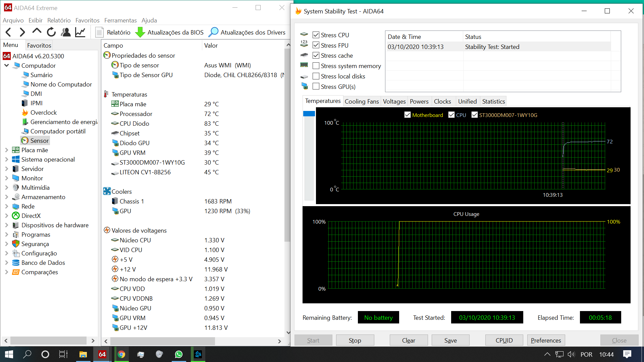Click the Refresh icon in AIDA64 toolbar

[x=51, y=32]
